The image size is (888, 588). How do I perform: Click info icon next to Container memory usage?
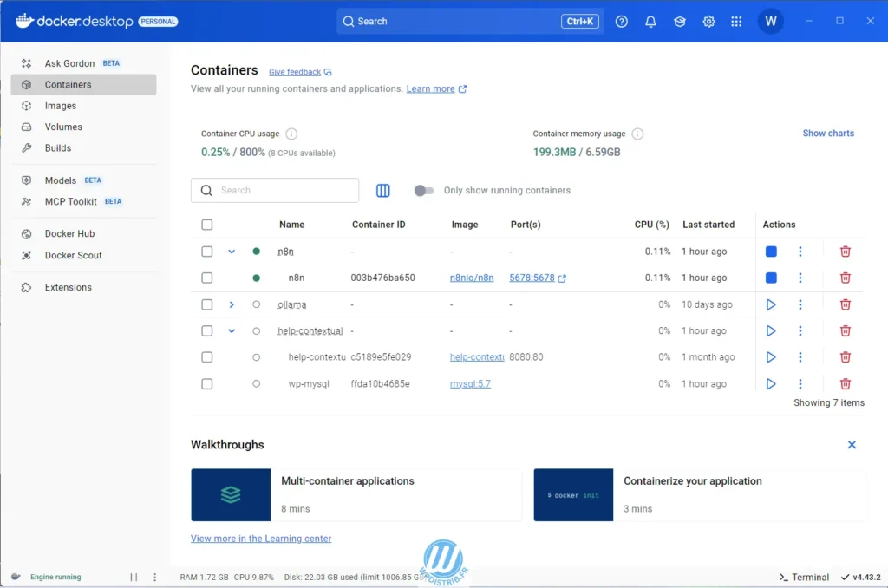pyautogui.click(x=637, y=134)
